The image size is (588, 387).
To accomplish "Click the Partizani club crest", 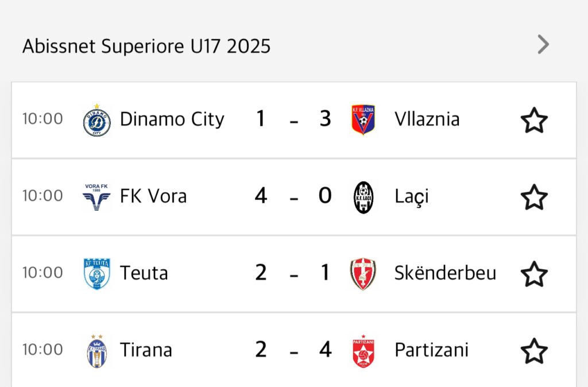I will 363,350.
